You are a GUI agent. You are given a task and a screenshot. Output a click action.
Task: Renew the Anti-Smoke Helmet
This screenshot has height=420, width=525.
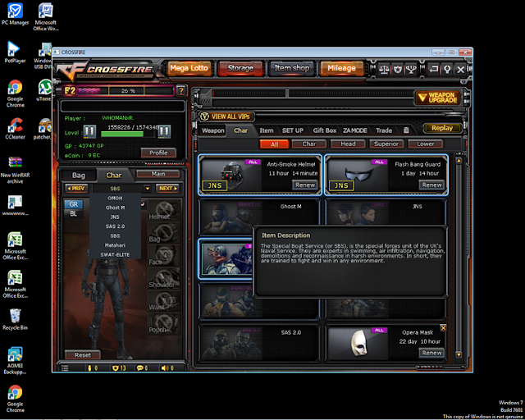coord(305,185)
